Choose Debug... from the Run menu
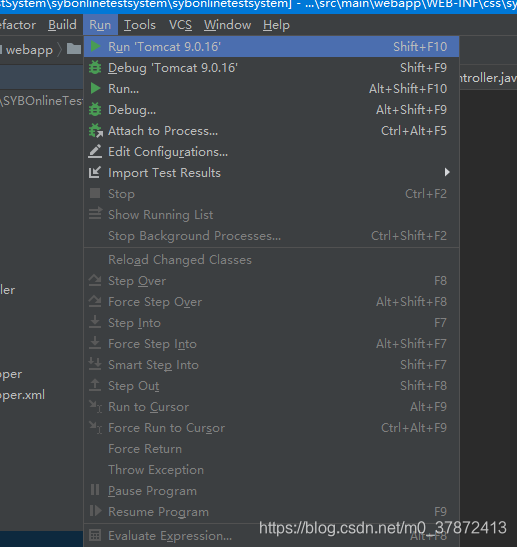The image size is (517, 547). [x=271, y=110]
